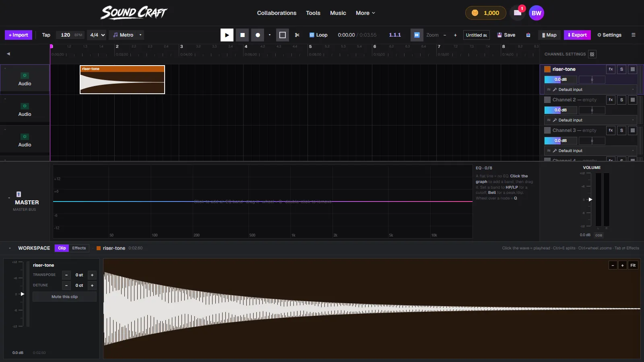Open the notifications inbox icon
This screenshot has height=362, width=644.
tap(518, 13)
